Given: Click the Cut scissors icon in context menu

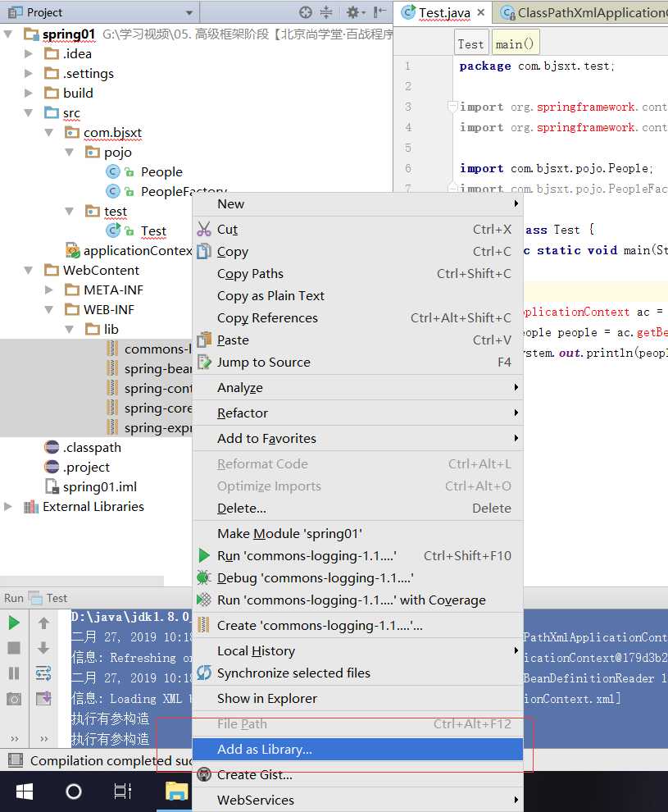Looking at the screenshot, I should click(204, 229).
